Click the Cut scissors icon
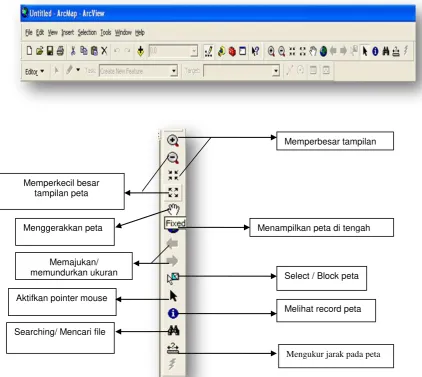The image size is (422, 377). click(x=73, y=51)
